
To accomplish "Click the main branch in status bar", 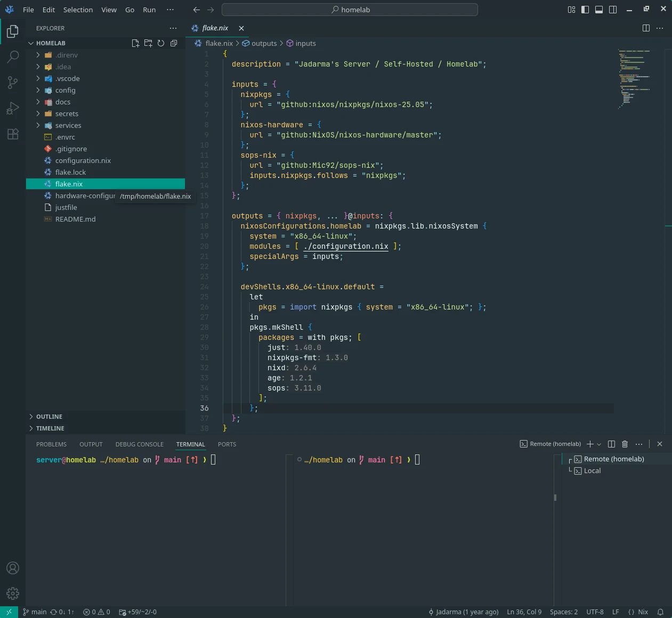I will pyautogui.click(x=35, y=612).
